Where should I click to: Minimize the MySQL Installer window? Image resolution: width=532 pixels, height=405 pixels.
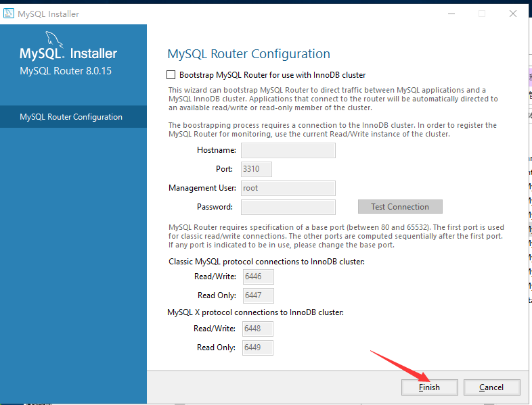pyautogui.click(x=451, y=14)
